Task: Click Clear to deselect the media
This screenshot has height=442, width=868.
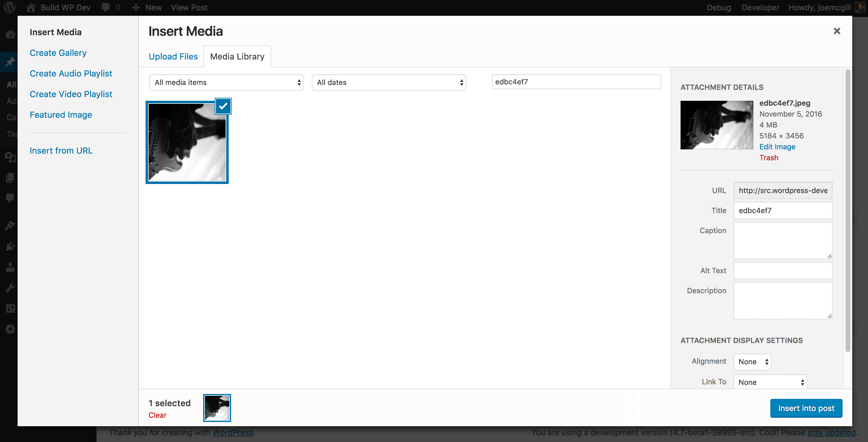Action: 157,415
